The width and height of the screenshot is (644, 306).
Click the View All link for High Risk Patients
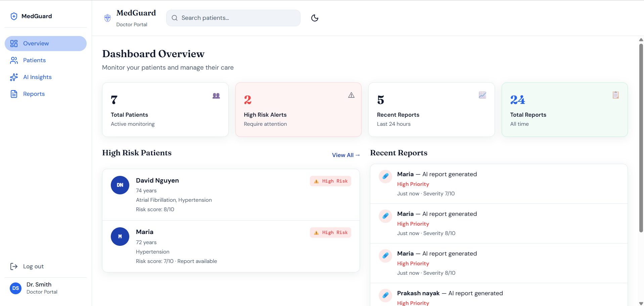(346, 155)
